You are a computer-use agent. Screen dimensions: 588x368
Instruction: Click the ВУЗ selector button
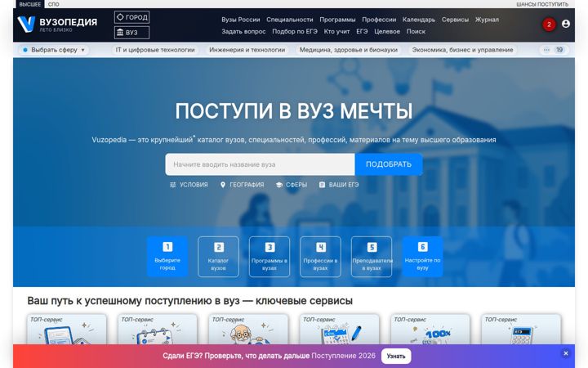pos(131,33)
